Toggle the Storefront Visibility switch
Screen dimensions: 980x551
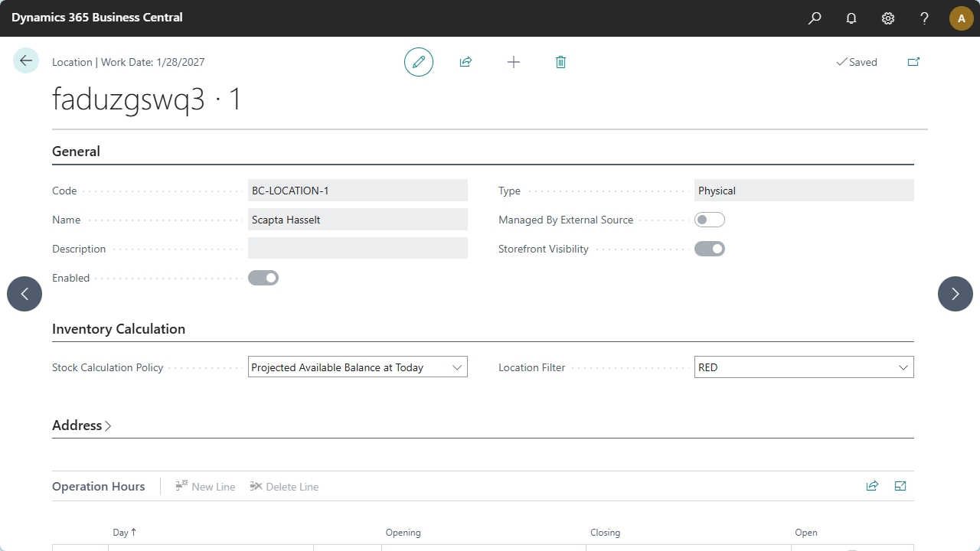[x=709, y=249]
